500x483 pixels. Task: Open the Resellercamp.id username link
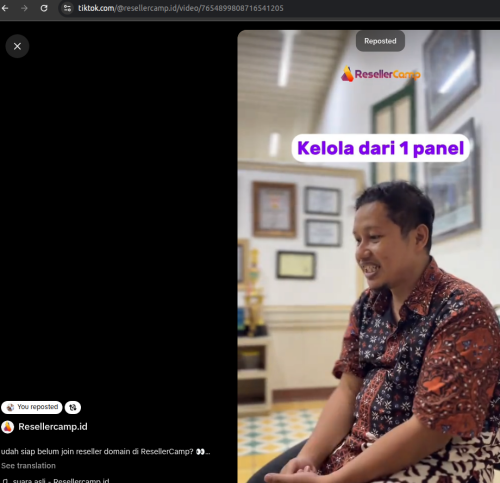(x=53, y=427)
